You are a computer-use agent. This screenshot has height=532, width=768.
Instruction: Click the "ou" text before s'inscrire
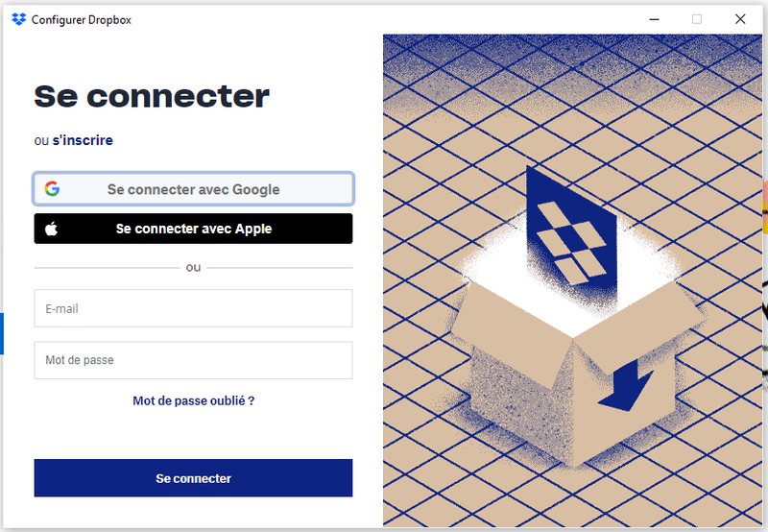(x=41, y=140)
